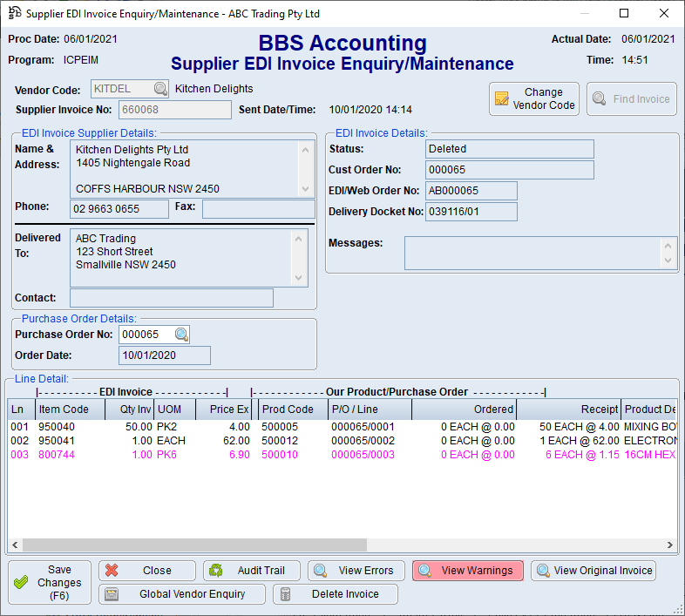Click the Change Vendor Code button

point(535,98)
